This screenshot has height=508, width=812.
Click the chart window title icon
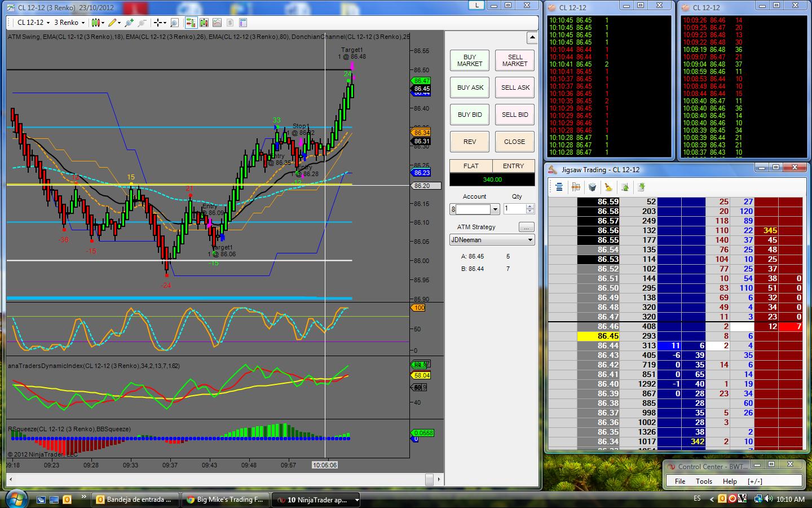[x=10, y=7]
